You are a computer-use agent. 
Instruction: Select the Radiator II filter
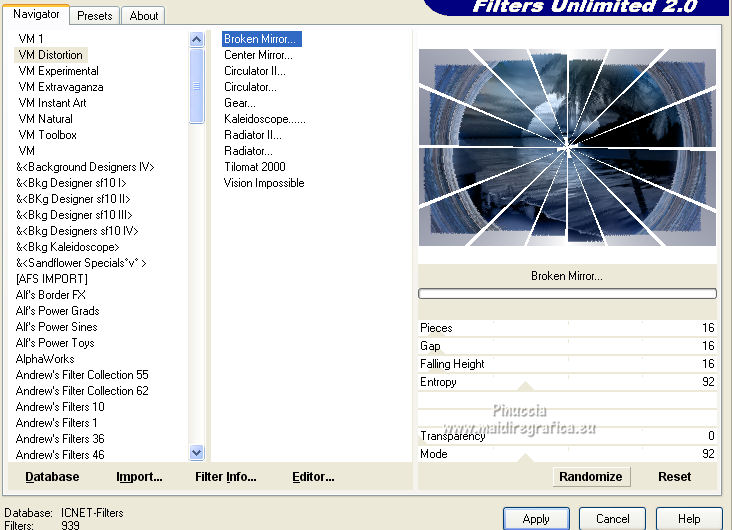coord(253,135)
